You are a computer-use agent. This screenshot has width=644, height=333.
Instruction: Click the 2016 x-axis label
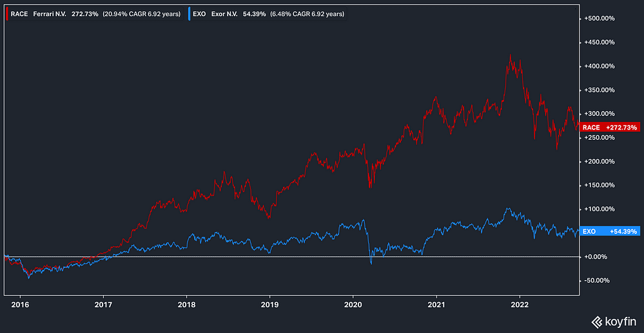[x=20, y=305]
